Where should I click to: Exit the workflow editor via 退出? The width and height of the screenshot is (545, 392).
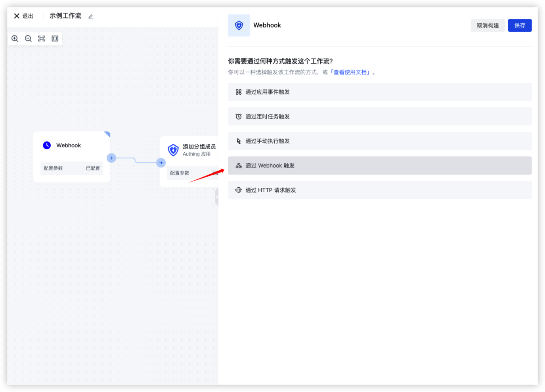click(x=24, y=16)
